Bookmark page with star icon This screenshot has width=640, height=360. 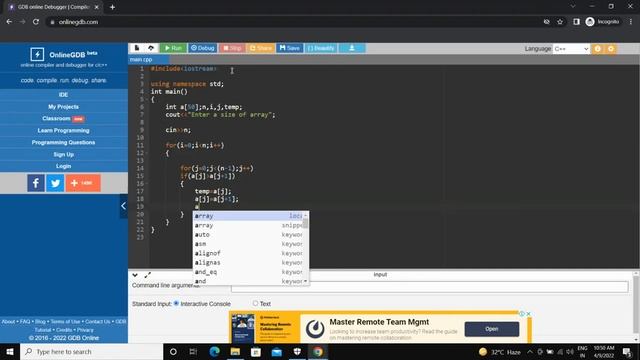click(x=560, y=22)
